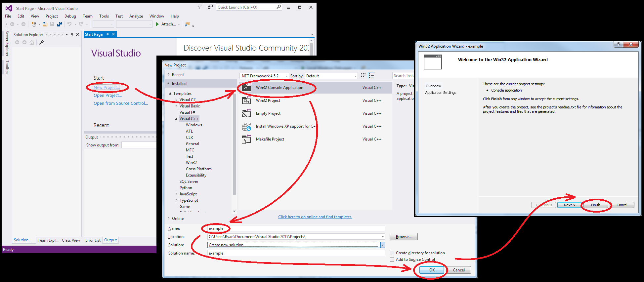
Task: Select Application Settings in the wizard sidebar
Action: tap(441, 93)
